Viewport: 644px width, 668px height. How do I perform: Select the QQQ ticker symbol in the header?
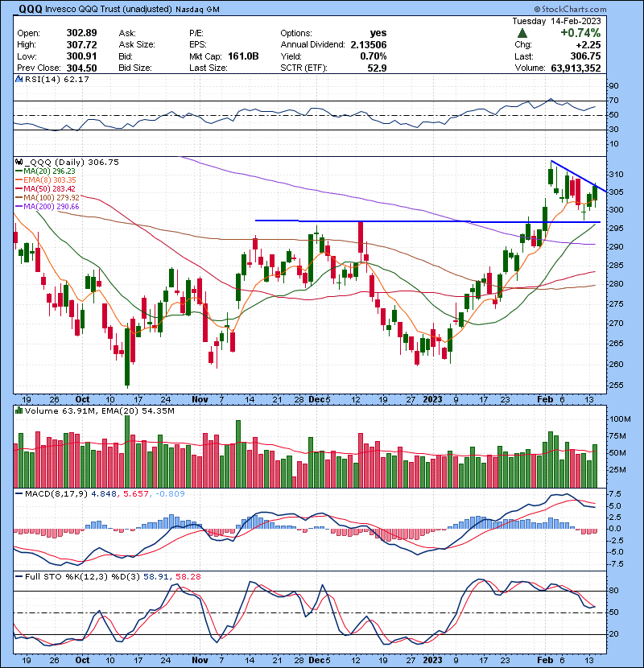31,9
